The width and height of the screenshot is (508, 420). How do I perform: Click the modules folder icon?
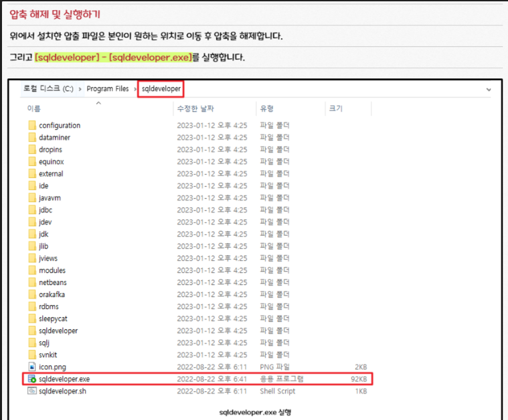click(x=32, y=270)
